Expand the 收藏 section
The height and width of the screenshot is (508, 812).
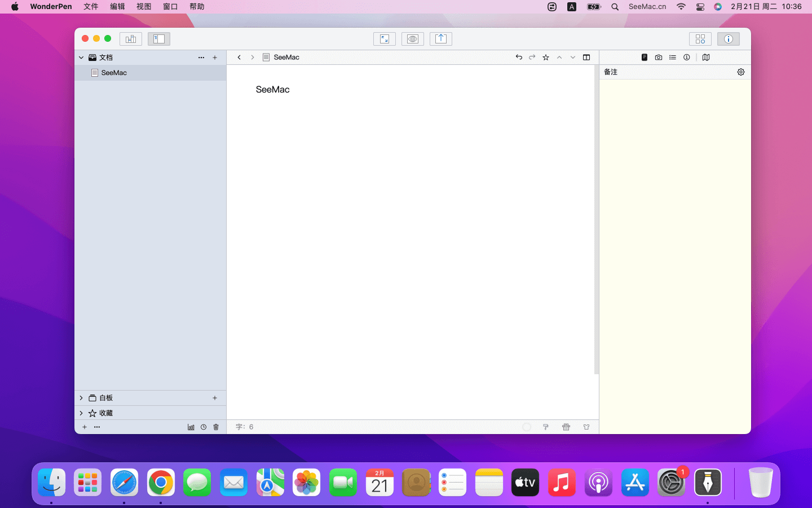(x=81, y=413)
